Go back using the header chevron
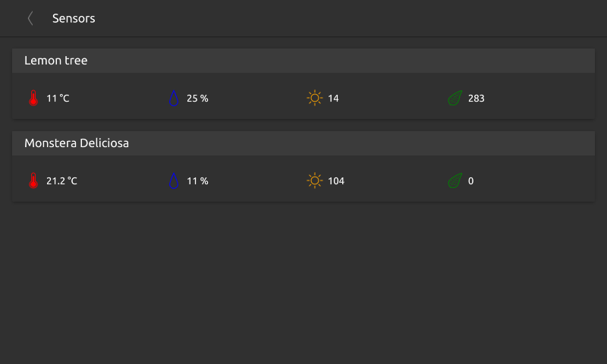The image size is (607, 364). [x=30, y=18]
